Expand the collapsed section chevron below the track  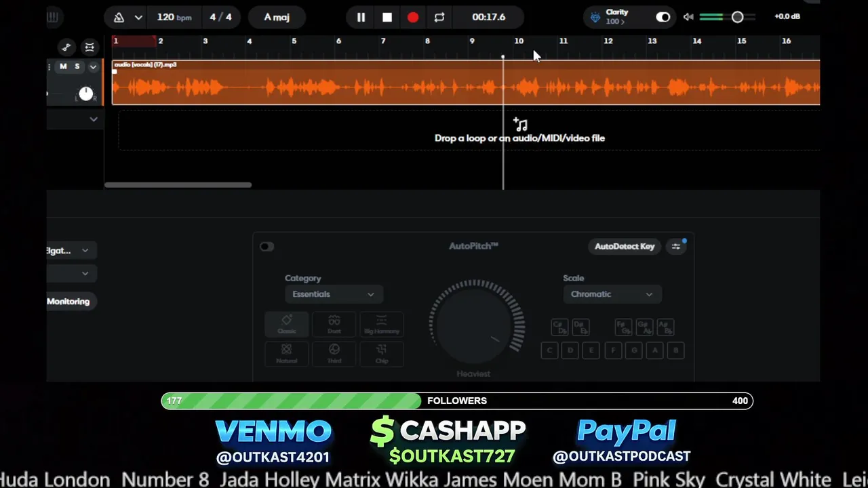[94, 119]
